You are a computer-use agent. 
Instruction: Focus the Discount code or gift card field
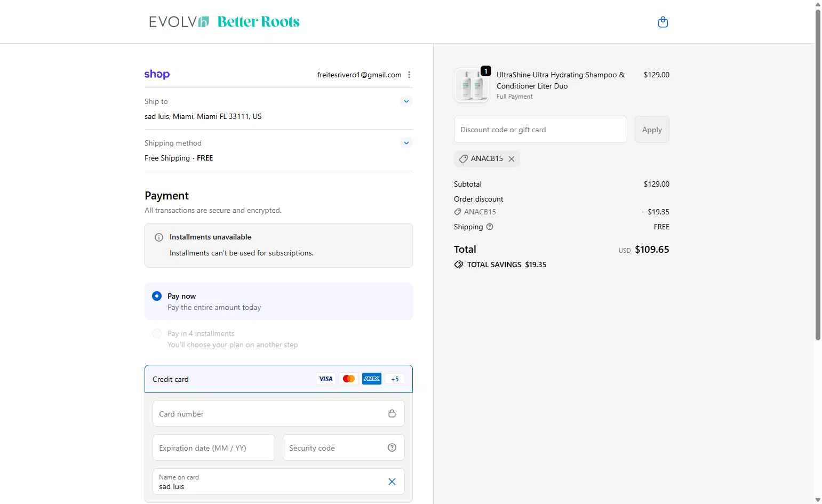pos(540,130)
